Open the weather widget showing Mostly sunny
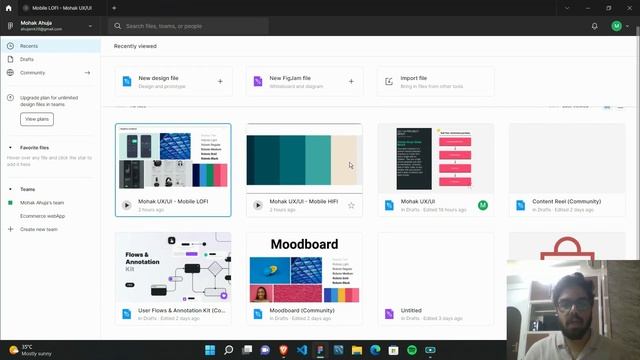This screenshot has height=360, width=640. pos(30,350)
